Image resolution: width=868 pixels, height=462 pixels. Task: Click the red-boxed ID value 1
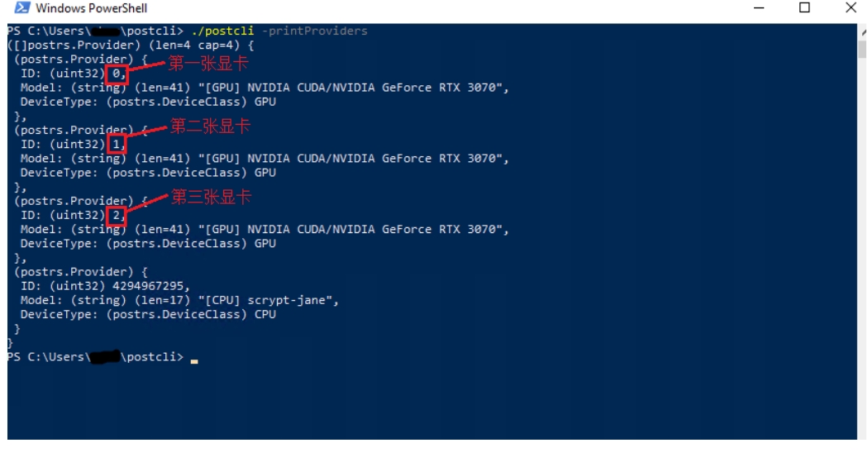pyautogui.click(x=117, y=145)
